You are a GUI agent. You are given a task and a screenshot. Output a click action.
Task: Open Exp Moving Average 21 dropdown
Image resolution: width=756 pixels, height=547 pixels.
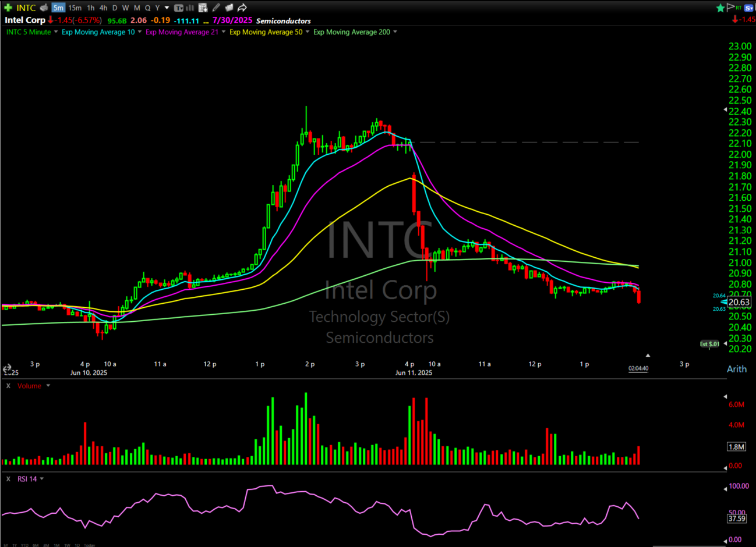click(224, 32)
